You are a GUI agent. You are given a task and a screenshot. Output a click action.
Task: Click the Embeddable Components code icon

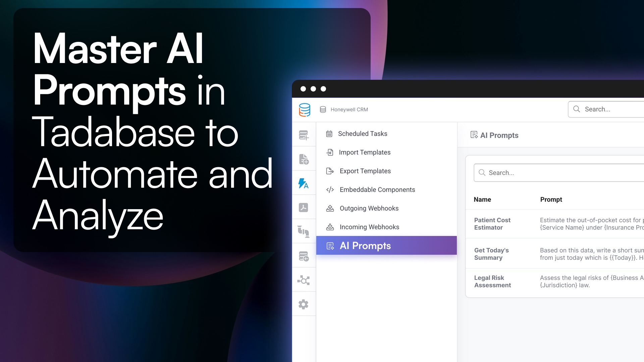pos(330,190)
